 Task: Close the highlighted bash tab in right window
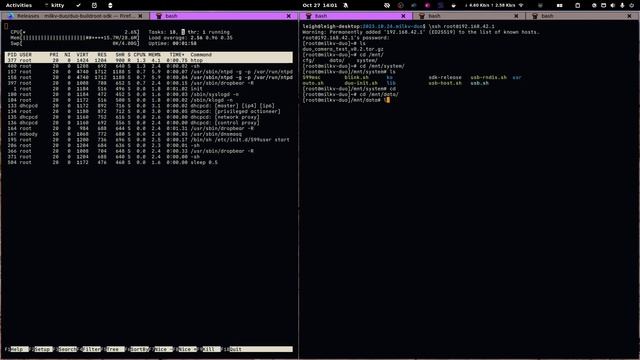403,16
